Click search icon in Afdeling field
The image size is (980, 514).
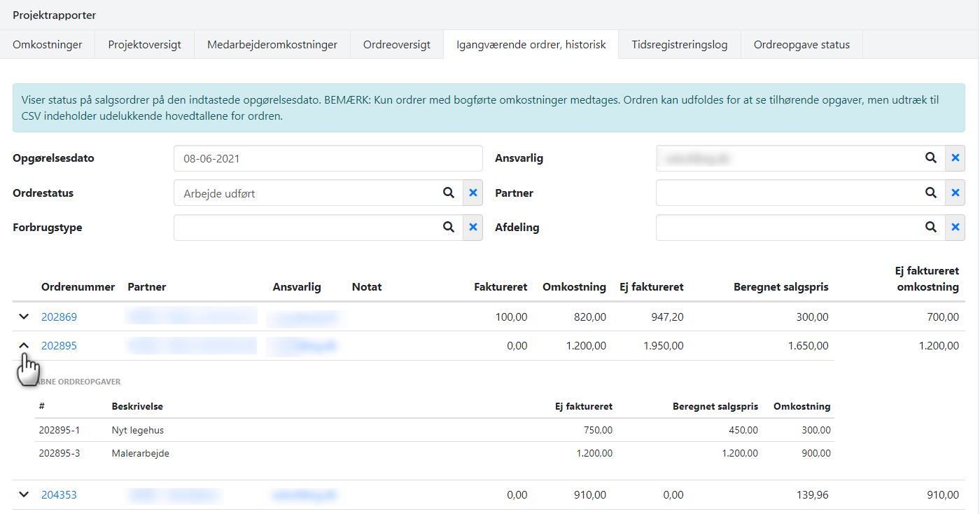point(930,227)
